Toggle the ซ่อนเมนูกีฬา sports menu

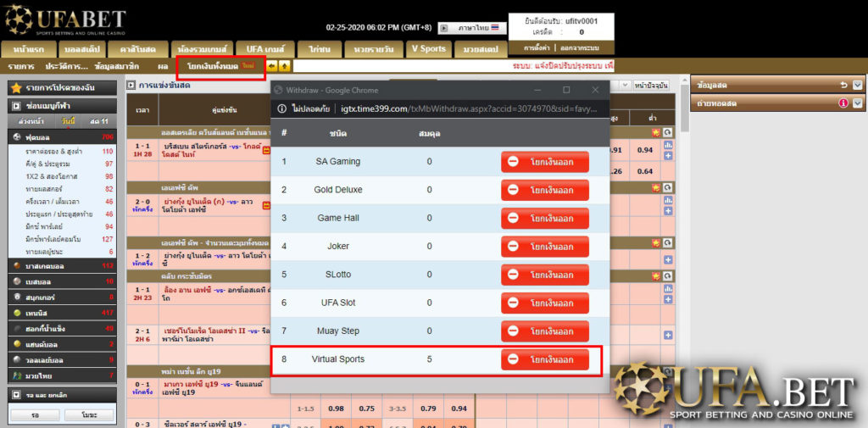click(62, 105)
